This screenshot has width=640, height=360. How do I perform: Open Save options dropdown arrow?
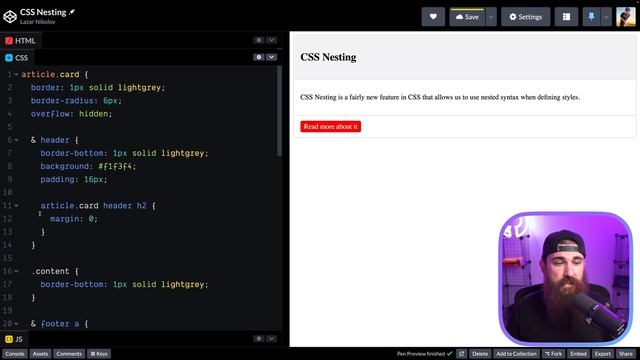point(491,17)
